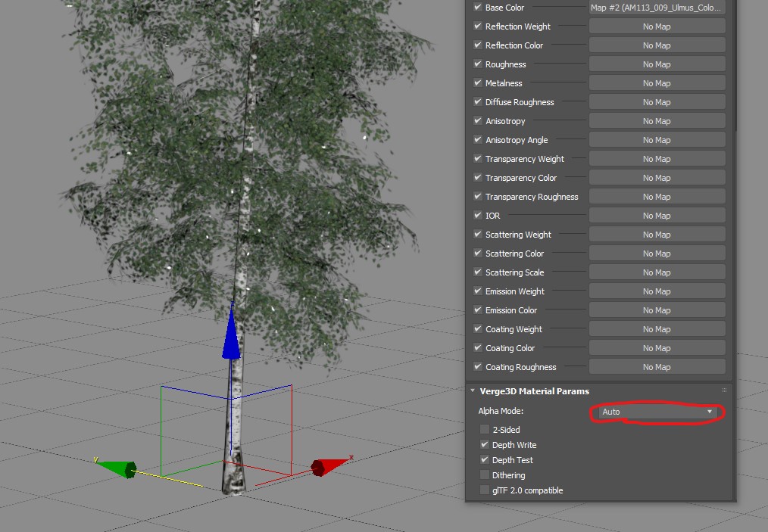The image size is (768, 532).
Task: Open the Alpha Mode dropdown
Action: coord(657,412)
